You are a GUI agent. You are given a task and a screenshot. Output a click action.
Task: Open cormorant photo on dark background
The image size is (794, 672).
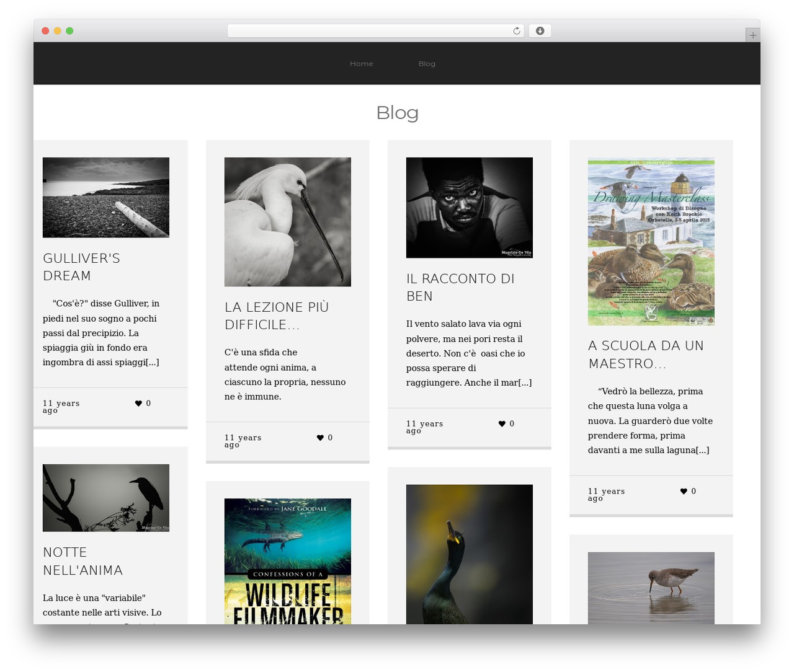coord(470,554)
